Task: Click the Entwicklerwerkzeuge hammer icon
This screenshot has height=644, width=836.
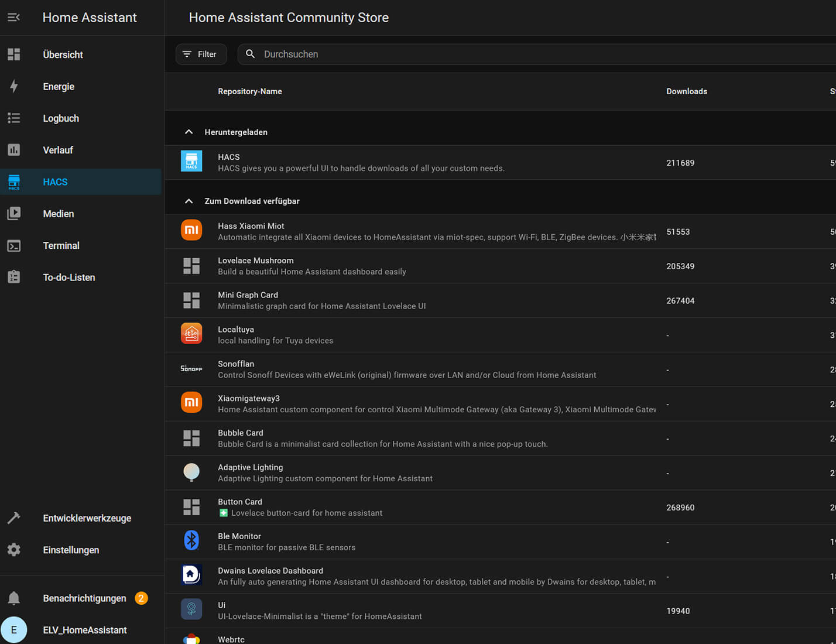Action: click(x=14, y=518)
